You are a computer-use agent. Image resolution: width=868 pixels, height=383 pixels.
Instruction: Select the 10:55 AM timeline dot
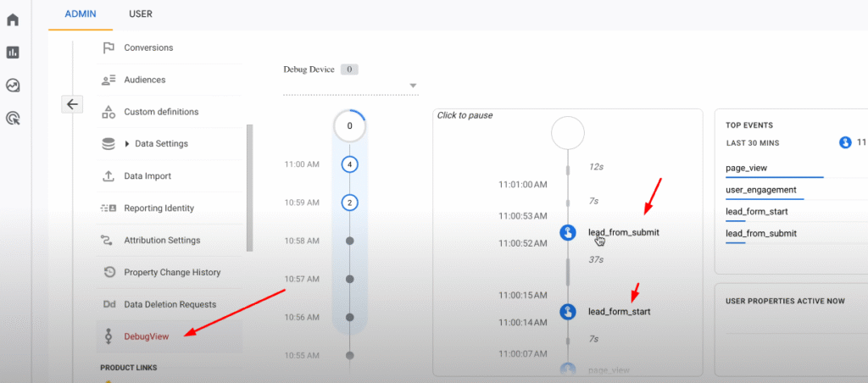pos(349,355)
